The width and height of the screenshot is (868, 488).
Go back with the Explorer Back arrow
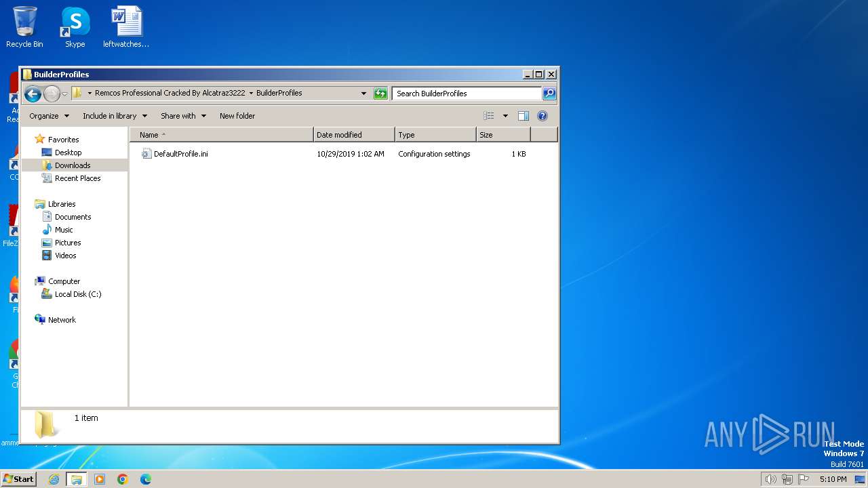[33, 94]
